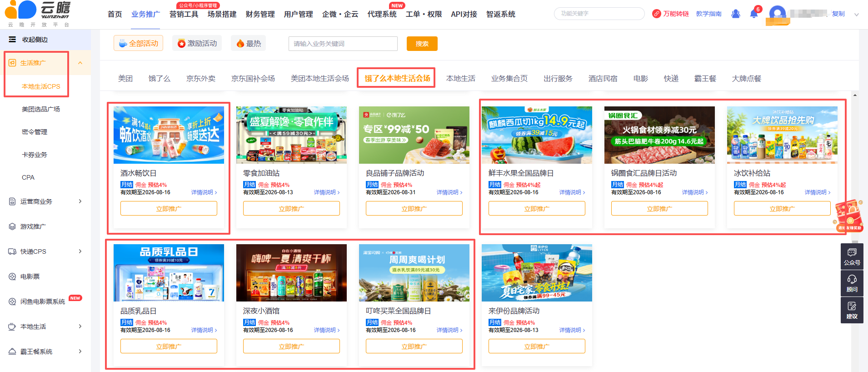This screenshot has height=372, width=868.
Task: Click the scrollbar up arrow
Action: pyautogui.click(x=855, y=96)
